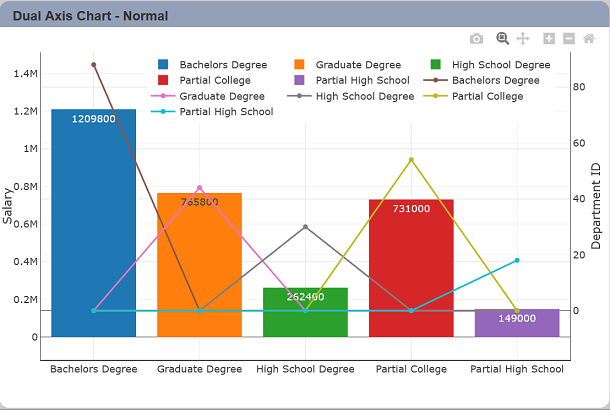Screen dimensions: 610x410
Task: Activate the pan arrows tool
Action: tap(523, 39)
